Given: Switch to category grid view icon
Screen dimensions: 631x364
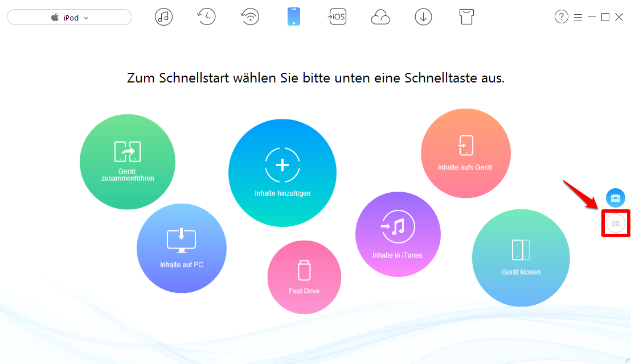Looking at the screenshot, I should click(615, 223).
